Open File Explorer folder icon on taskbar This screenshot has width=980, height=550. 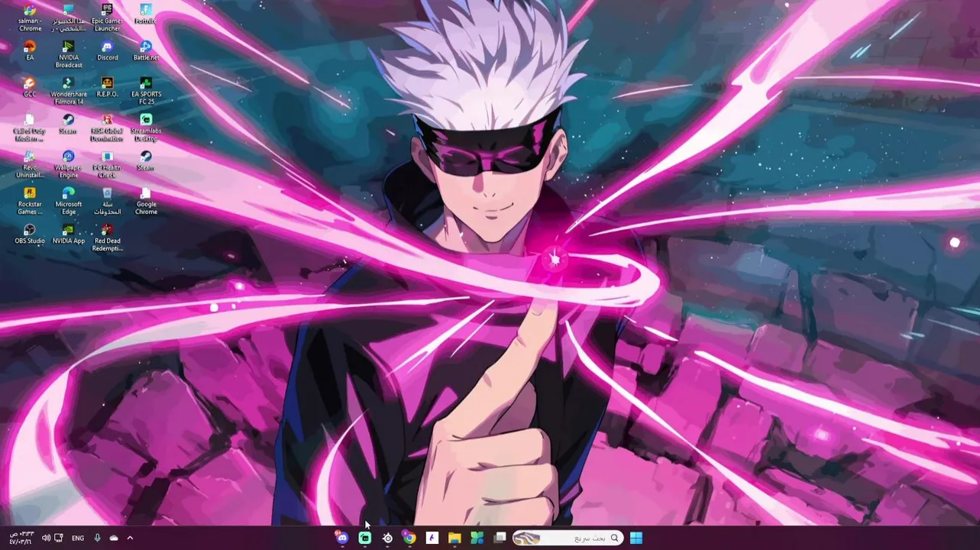454,538
